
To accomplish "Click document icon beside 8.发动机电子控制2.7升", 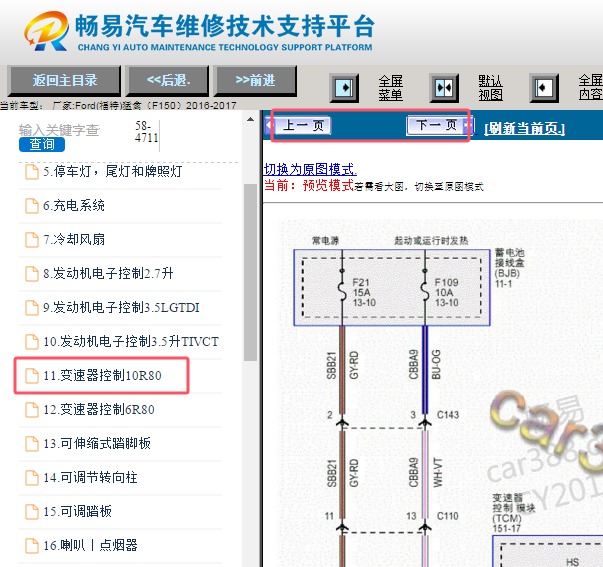I will click(x=32, y=273).
